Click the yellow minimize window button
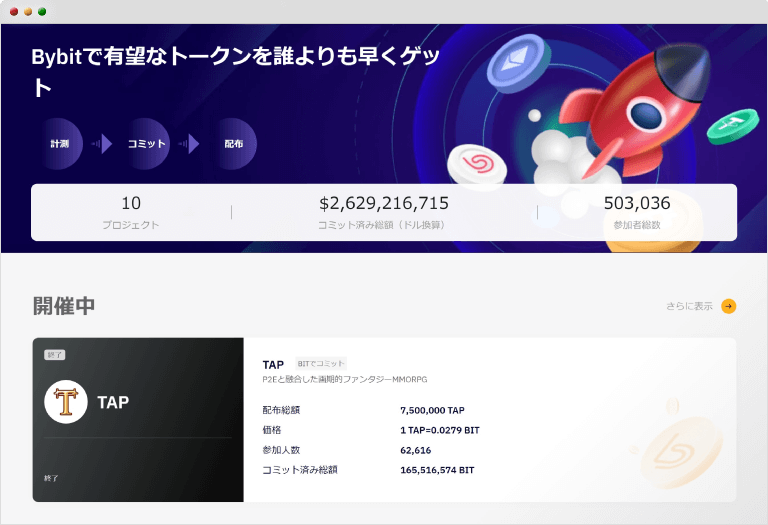768x525 pixels. pyautogui.click(x=28, y=11)
